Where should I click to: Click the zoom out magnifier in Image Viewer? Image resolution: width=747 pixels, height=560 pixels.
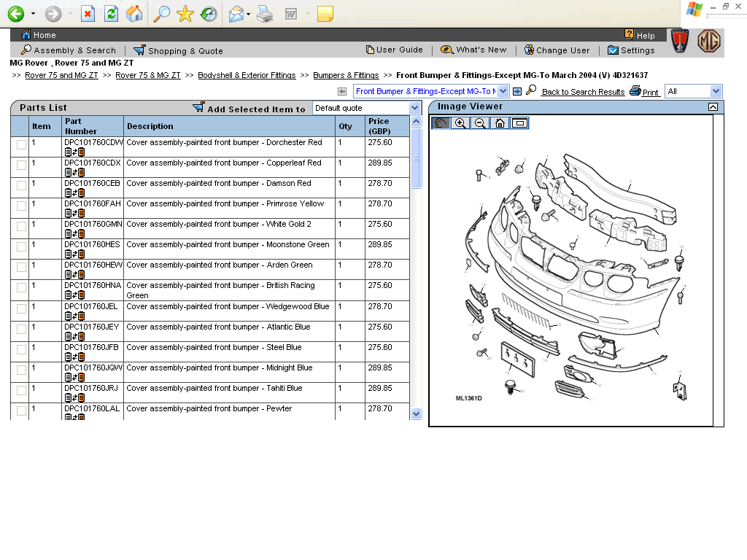[x=480, y=123]
